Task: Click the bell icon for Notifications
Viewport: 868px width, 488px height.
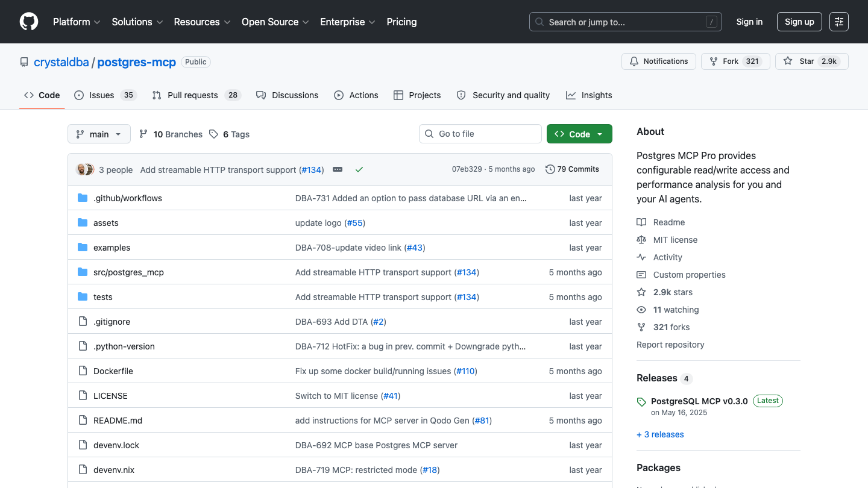Action: click(634, 61)
